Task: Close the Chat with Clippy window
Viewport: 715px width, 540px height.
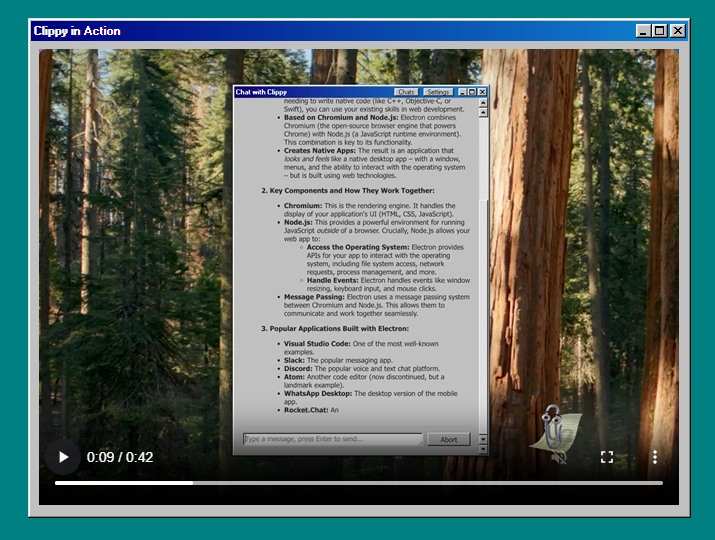Action: coord(482,92)
